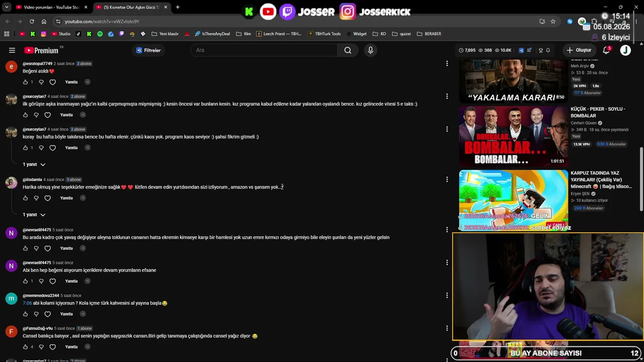The height and width of the screenshot is (362, 644).
Task: Heart the 'kadro çok yavaş değişiyor' comment
Action: (48, 248)
